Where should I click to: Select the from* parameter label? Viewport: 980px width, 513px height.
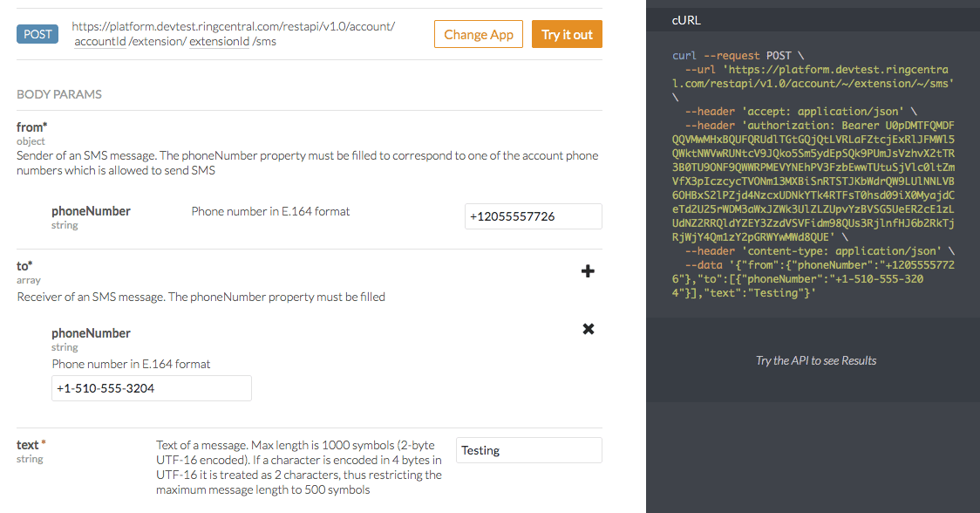pos(31,127)
